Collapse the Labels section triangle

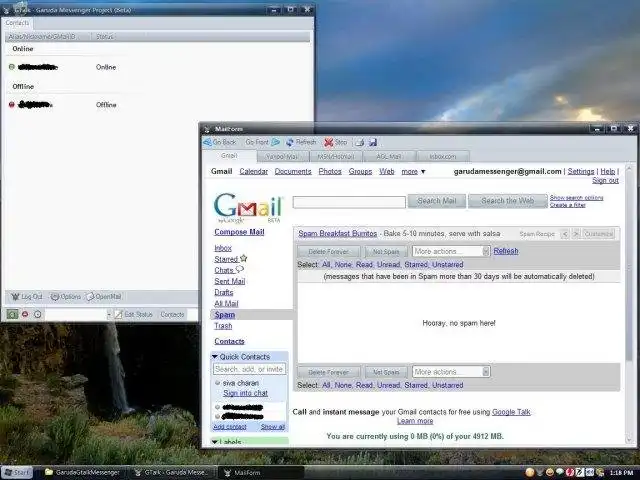pyautogui.click(x=215, y=442)
